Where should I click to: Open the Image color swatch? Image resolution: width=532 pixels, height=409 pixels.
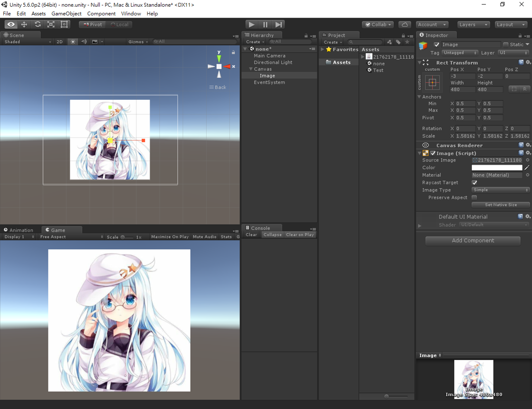click(496, 167)
